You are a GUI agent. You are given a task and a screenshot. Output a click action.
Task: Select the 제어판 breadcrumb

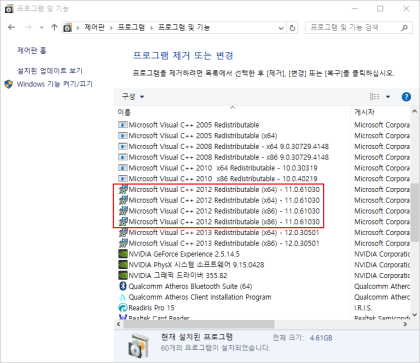pyautogui.click(x=94, y=27)
